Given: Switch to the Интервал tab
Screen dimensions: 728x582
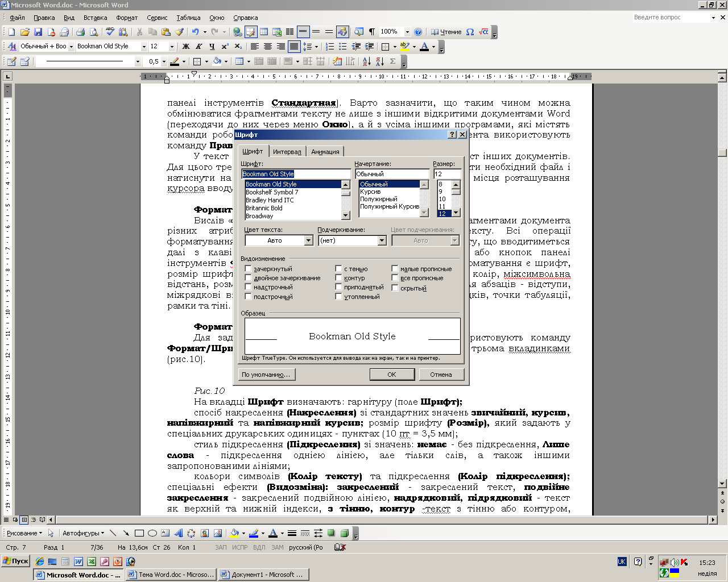Looking at the screenshot, I should coord(287,152).
